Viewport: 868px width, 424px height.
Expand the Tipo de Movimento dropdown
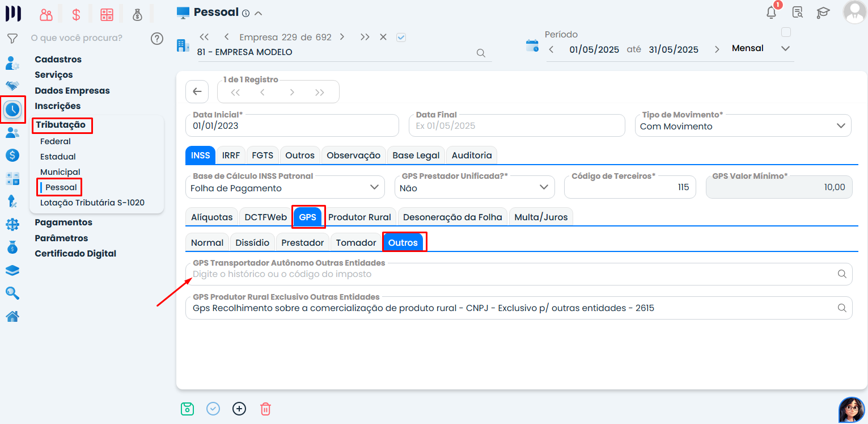(841, 126)
